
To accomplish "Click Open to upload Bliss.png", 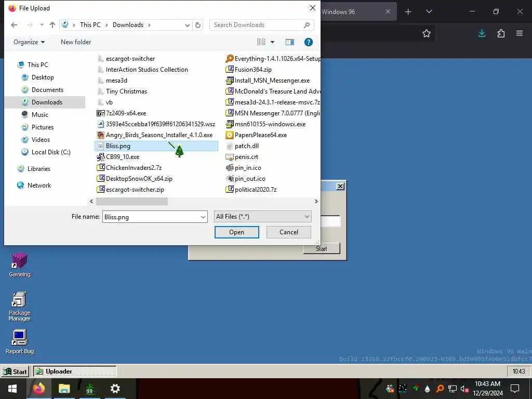I will (x=236, y=232).
